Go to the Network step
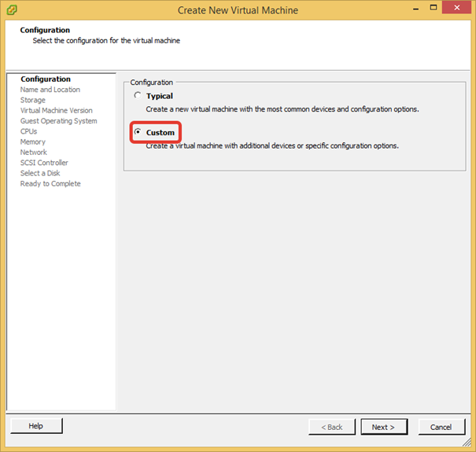Viewport: 476px width, 452px height. [x=34, y=152]
